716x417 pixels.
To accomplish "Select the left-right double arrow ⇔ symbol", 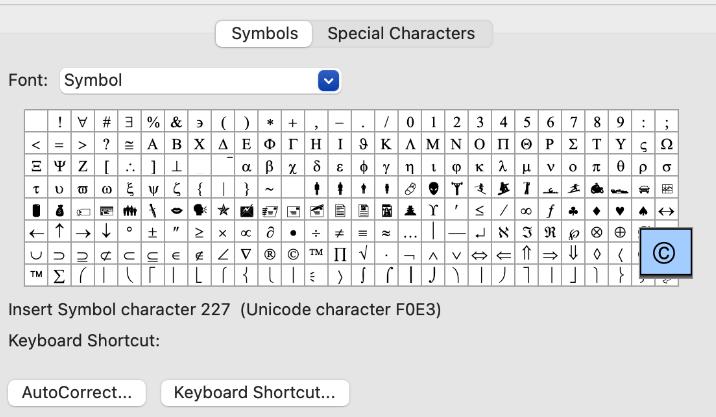I will coord(479,254).
